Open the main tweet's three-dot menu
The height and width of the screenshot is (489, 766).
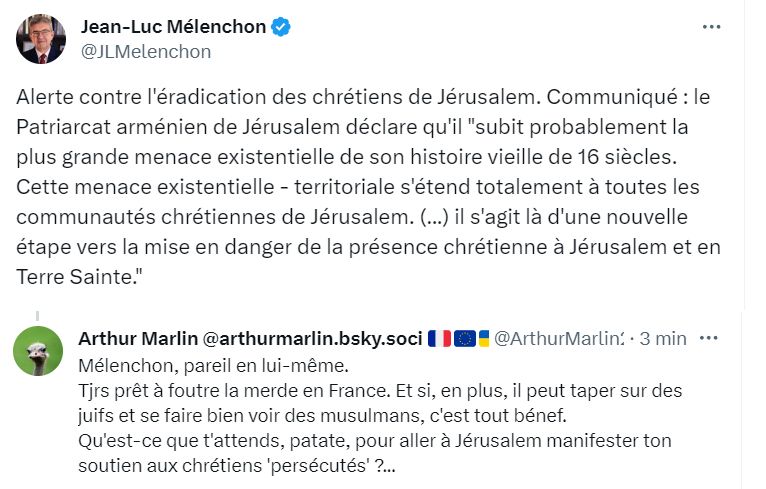click(x=710, y=27)
